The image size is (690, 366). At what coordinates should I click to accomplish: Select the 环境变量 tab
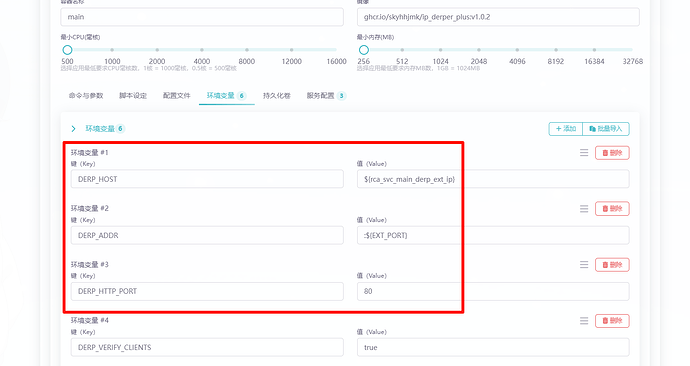[x=226, y=95]
